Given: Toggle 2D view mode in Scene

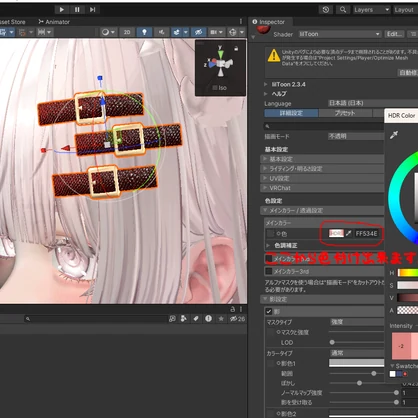Looking at the screenshot, I should pyautogui.click(x=127, y=32).
